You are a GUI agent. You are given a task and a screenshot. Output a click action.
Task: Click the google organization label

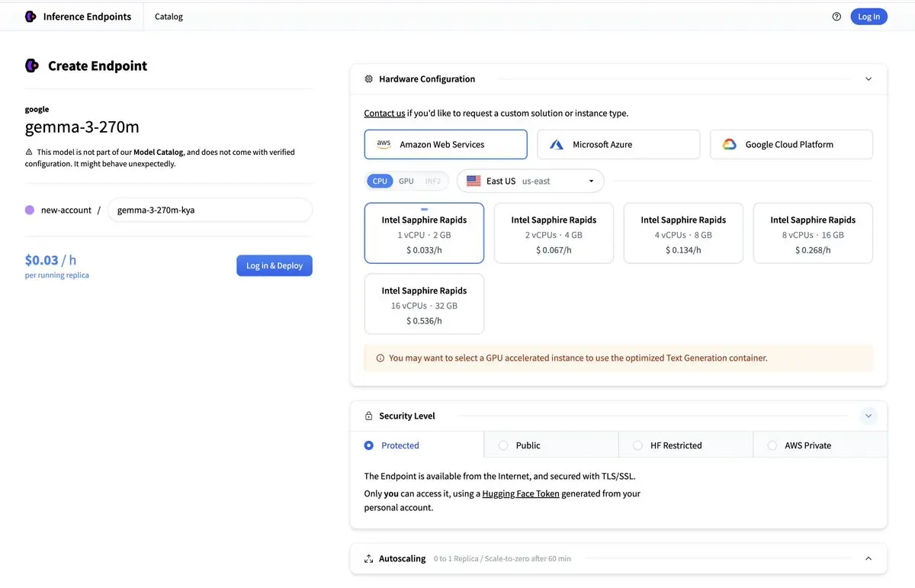(37, 109)
